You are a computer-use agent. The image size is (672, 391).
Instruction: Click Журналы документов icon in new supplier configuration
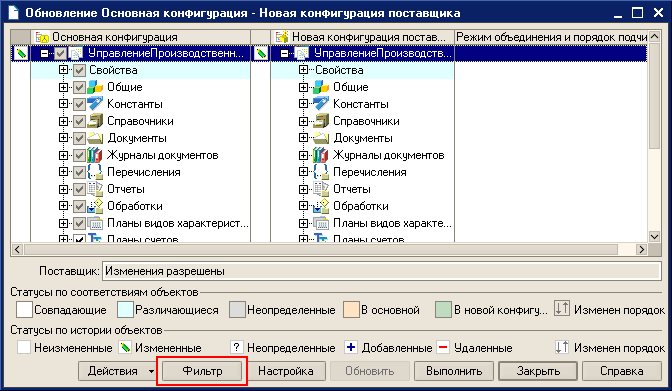[321, 155]
